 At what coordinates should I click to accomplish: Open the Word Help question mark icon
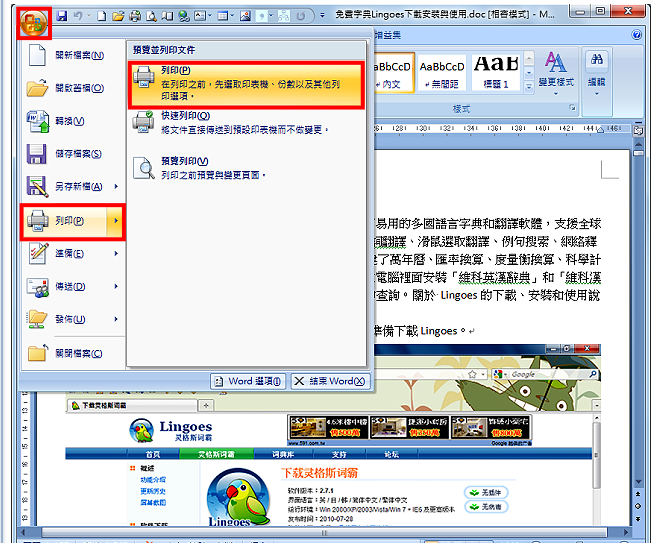point(636,35)
